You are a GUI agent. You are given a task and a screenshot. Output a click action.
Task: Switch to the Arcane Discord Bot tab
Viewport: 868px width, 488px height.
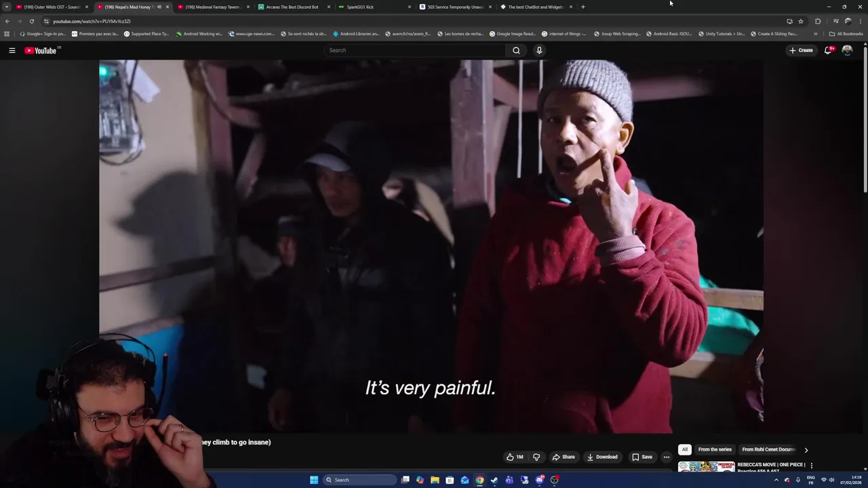(294, 7)
